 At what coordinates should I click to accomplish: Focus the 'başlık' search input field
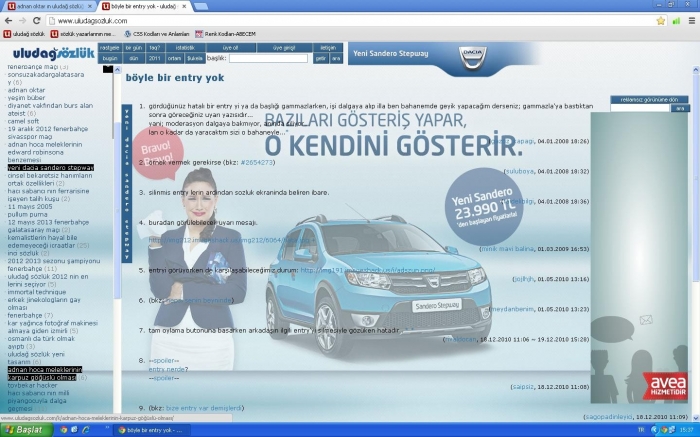[x=268, y=58]
